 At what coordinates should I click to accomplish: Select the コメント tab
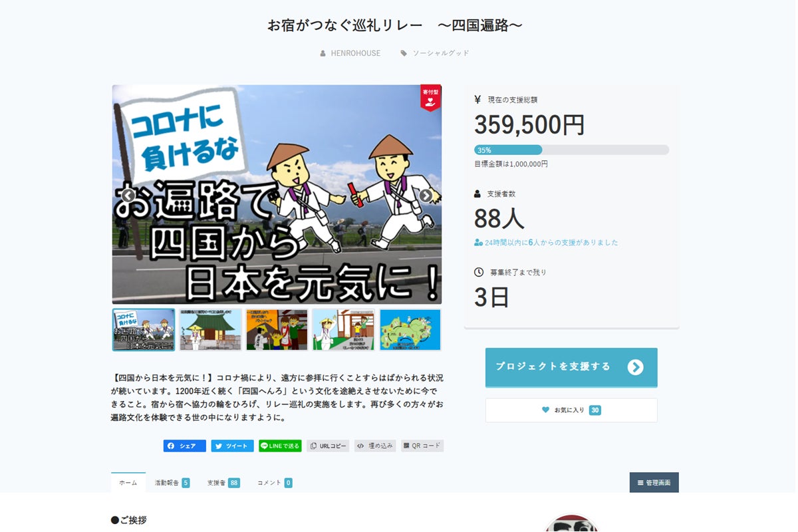[274, 483]
